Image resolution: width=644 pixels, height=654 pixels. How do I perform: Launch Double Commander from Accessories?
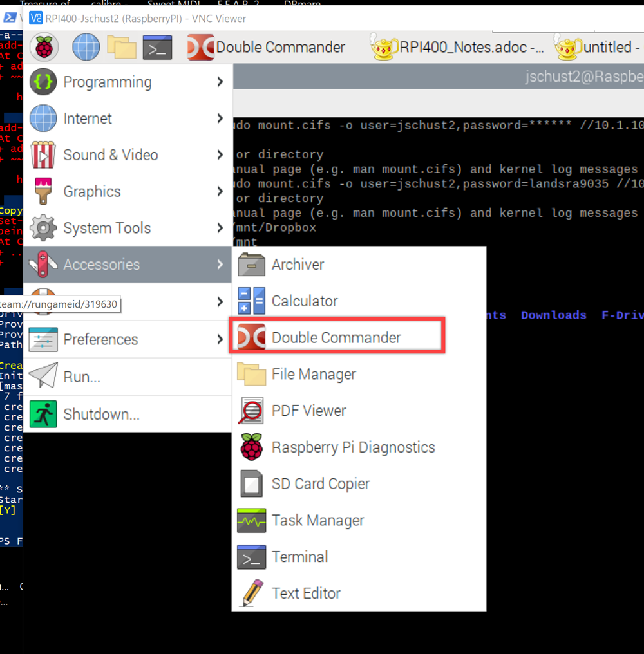[359, 337]
